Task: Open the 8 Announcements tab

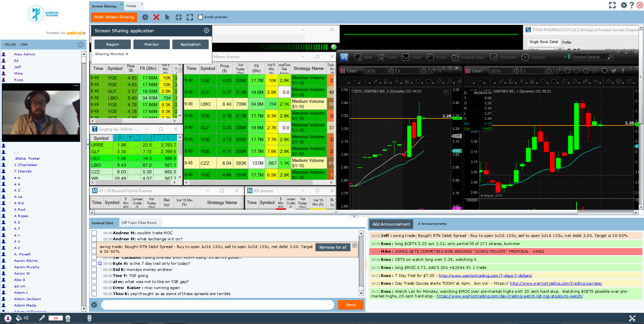Action: [432, 224]
